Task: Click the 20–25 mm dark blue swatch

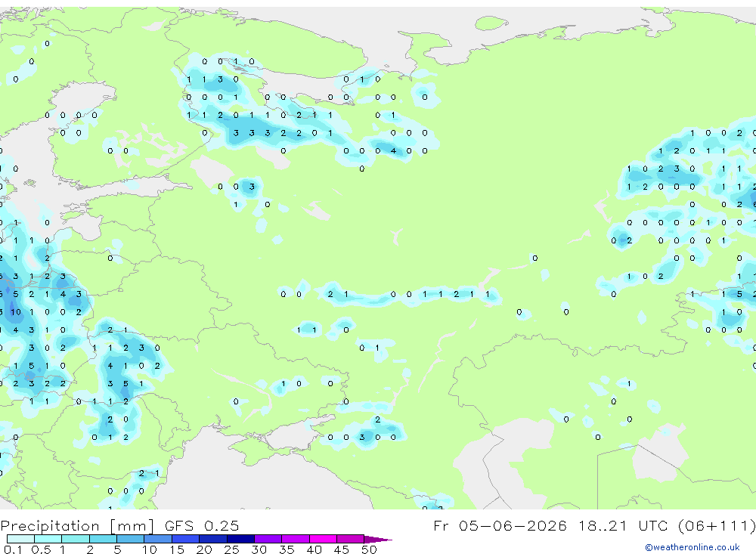Action: click(212, 539)
